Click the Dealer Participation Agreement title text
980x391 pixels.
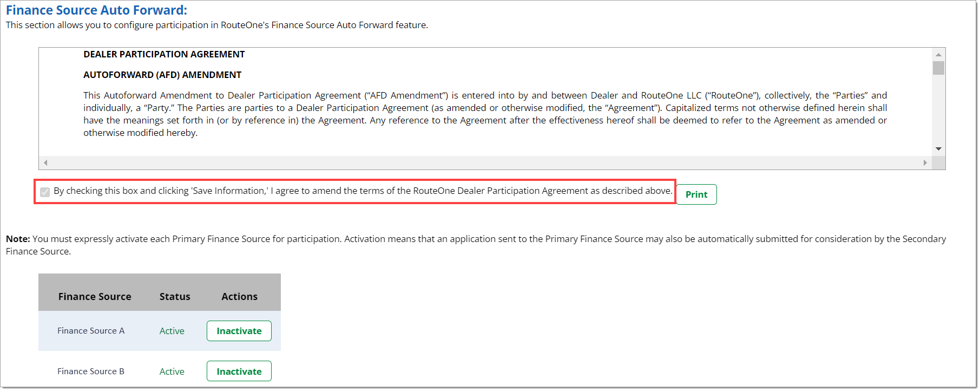[x=164, y=54]
